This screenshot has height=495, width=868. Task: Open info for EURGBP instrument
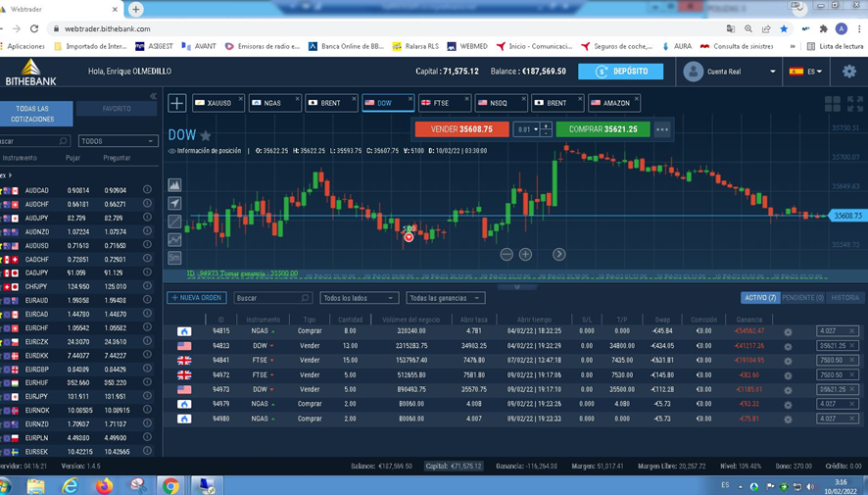(147, 369)
